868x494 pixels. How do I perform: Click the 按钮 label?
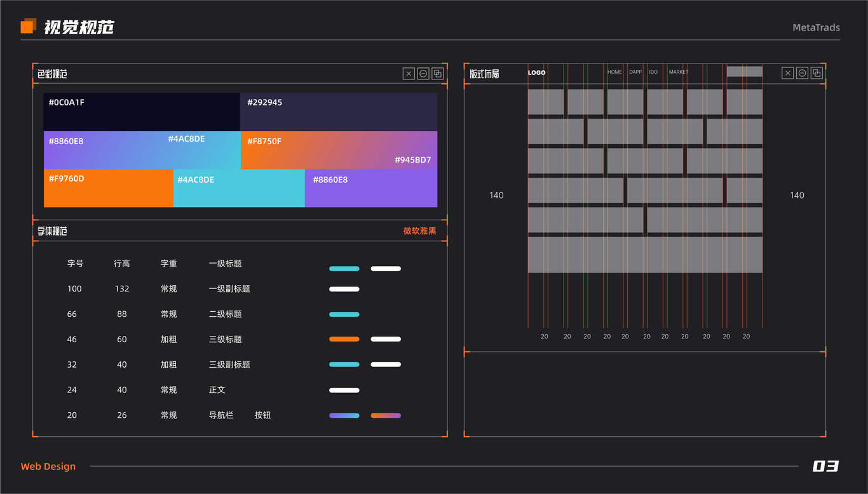(263, 415)
